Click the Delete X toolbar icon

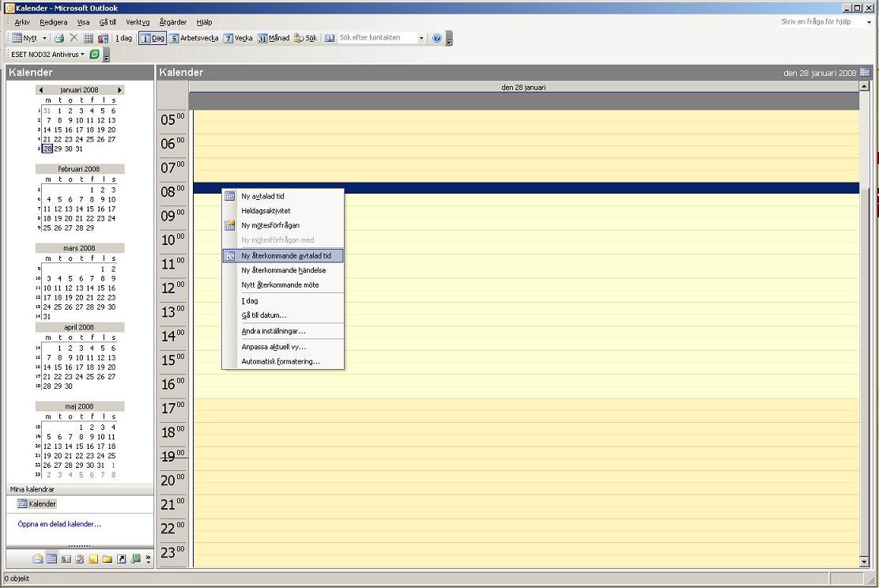click(x=74, y=38)
